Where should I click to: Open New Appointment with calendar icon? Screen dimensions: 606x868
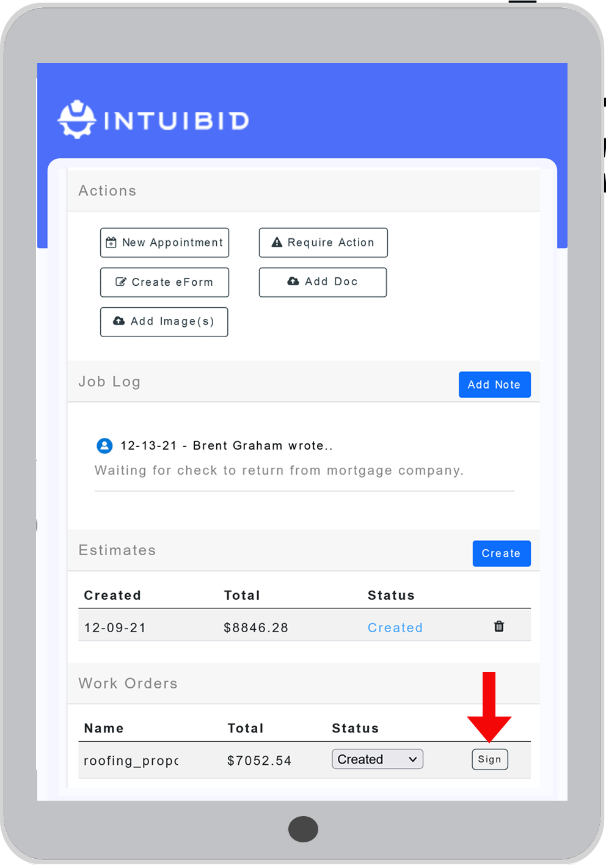(x=164, y=243)
